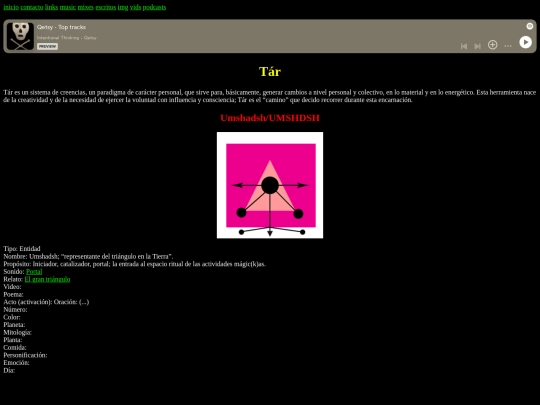The image size is (540, 405).
Task: Go to the vida page
Action: tap(135, 7)
